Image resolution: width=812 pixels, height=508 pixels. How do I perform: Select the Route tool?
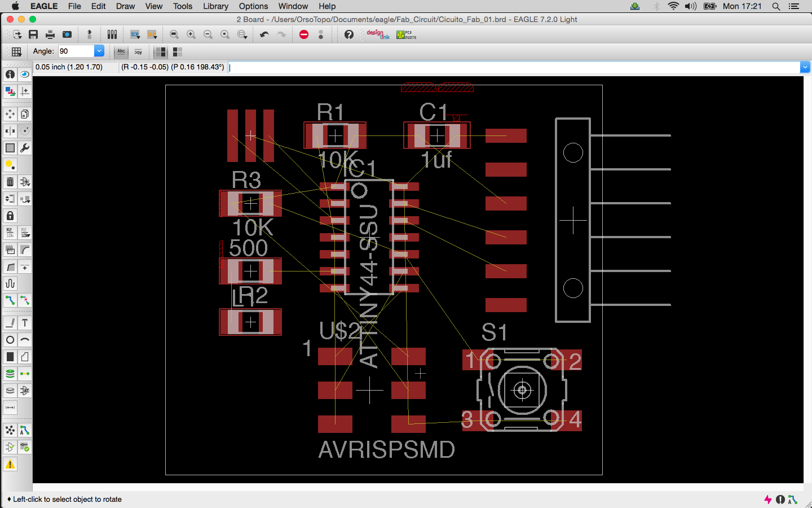tap(10, 300)
